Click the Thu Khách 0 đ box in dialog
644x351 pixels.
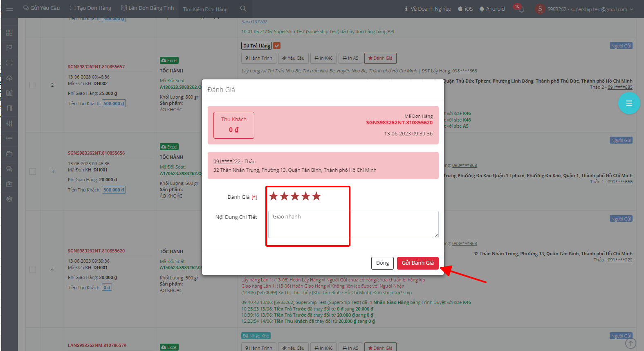coord(234,125)
